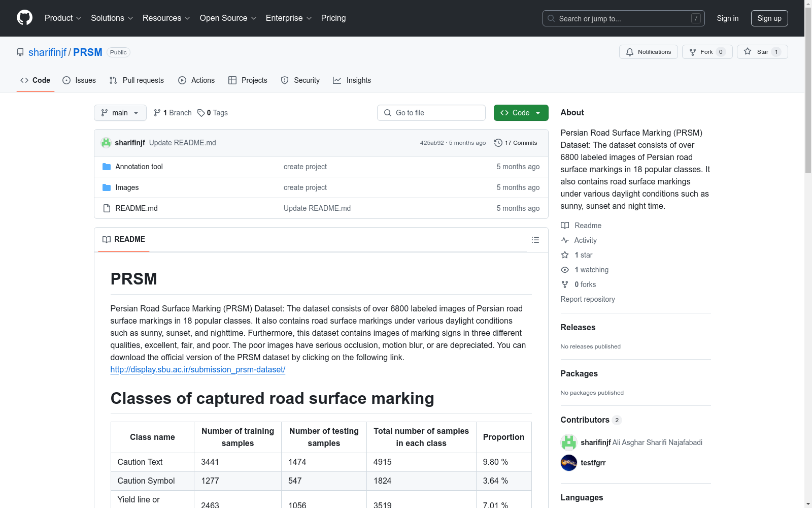Click the Public visibility badge

click(x=118, y=52)
